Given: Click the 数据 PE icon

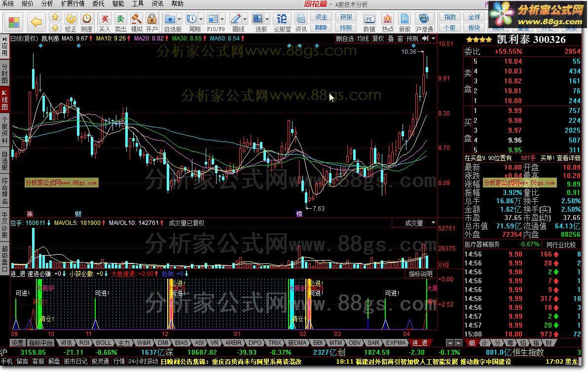Looking at the screenshot, I should tap(369, 18).
